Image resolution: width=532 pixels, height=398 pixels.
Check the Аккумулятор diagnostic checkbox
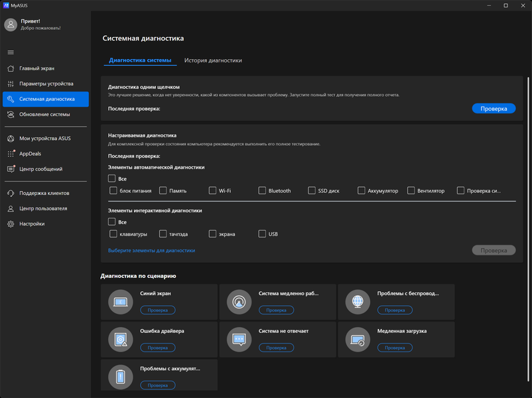(x=362, y=190)
